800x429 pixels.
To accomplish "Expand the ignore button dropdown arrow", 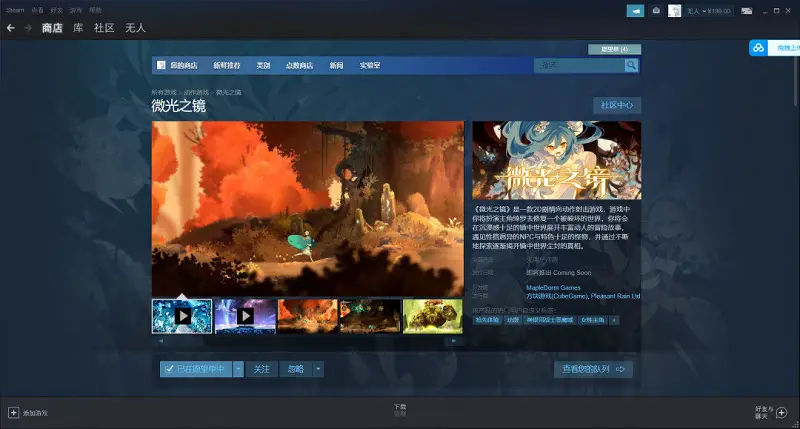I will tap(318, 369).
